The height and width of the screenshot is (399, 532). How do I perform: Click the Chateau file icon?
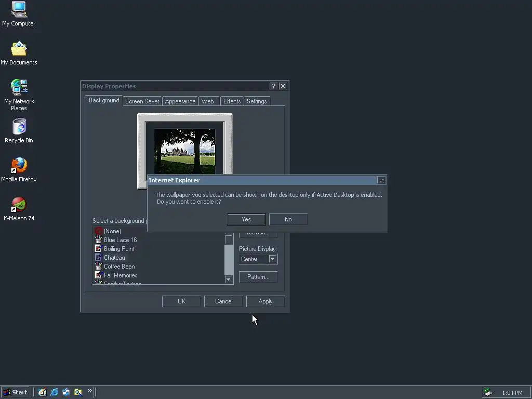tap(98, 258)
